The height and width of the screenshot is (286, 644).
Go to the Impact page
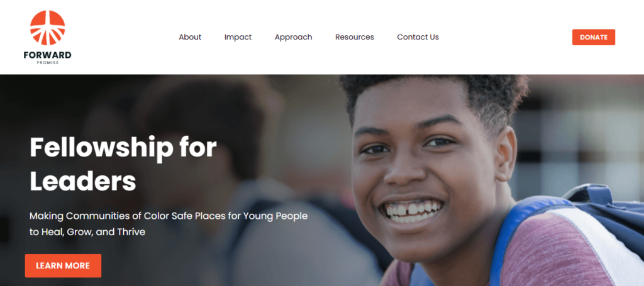(x=238, y=37)
